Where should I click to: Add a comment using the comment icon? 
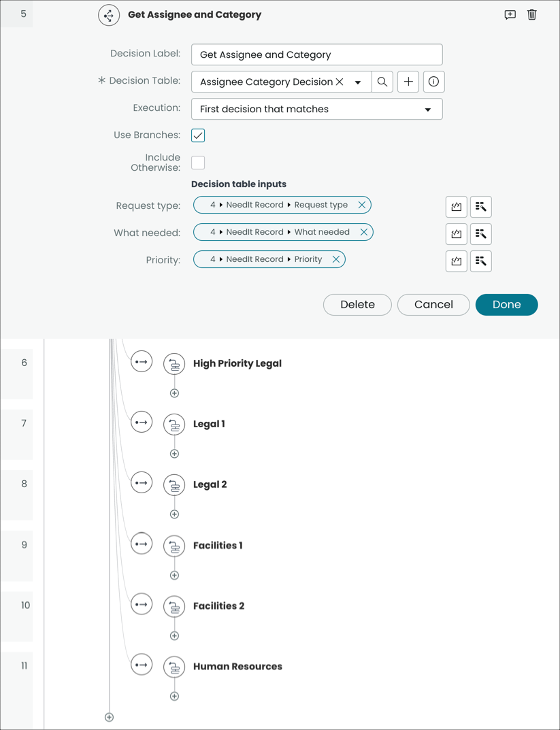[510, 14]
